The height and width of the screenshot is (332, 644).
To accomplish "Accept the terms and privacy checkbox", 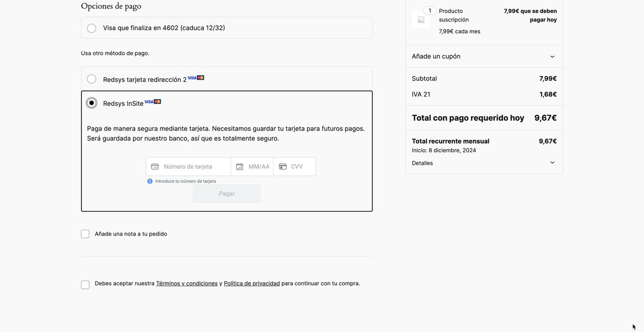I will click(85, 284).
